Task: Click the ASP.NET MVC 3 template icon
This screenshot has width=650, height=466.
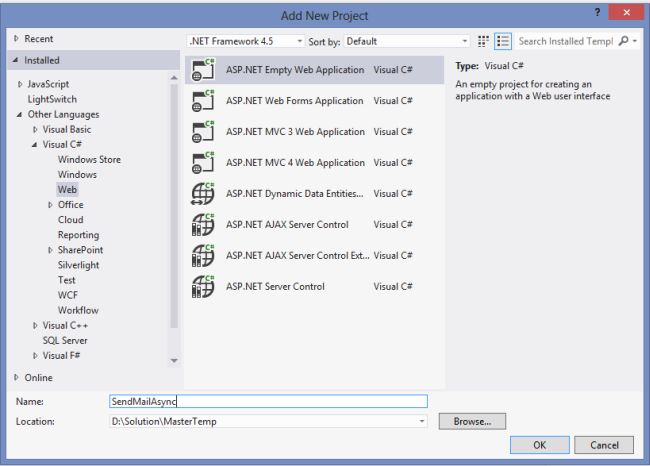Action: (203, 132)
